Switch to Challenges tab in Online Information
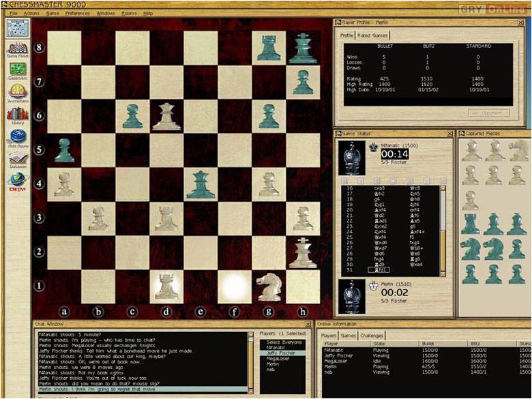This screenshot has height=399, width=532. tap(372, 336)
